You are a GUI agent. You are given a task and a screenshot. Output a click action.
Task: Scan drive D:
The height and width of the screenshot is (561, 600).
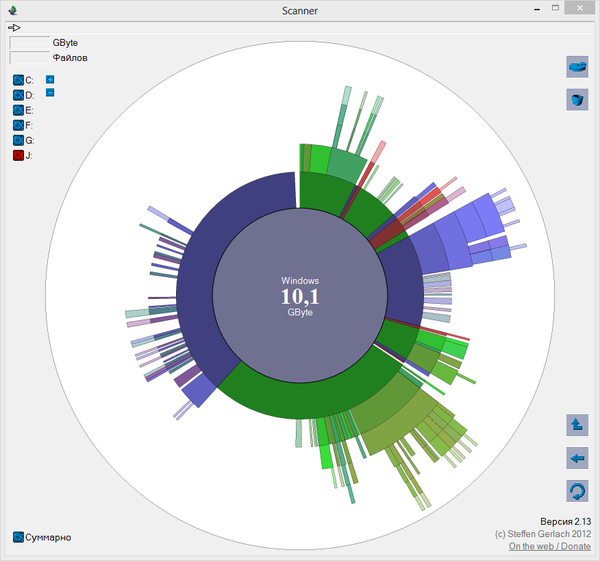click(x=18, y=95)
